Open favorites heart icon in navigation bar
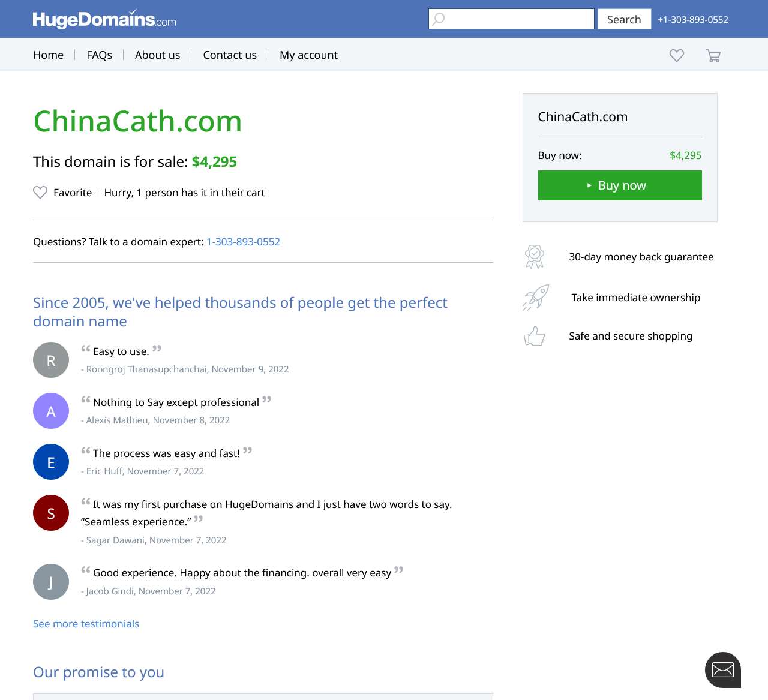Viewport: 768px width, 700px height. [x=677, y=55]
